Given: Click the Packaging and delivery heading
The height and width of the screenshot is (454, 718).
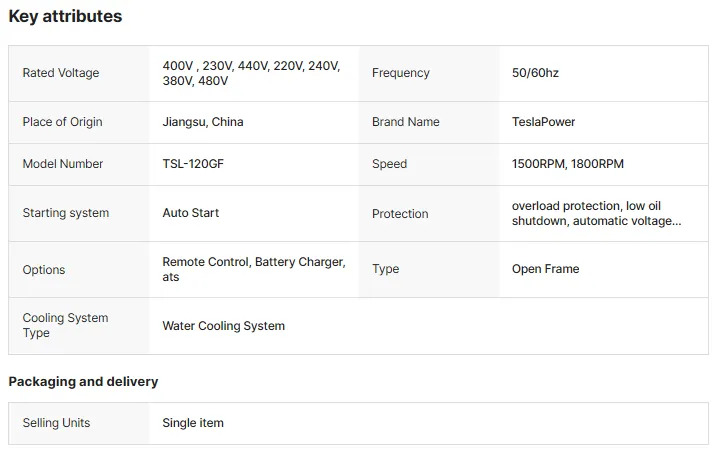Looking at the screenshot, I should pos(83,382).
